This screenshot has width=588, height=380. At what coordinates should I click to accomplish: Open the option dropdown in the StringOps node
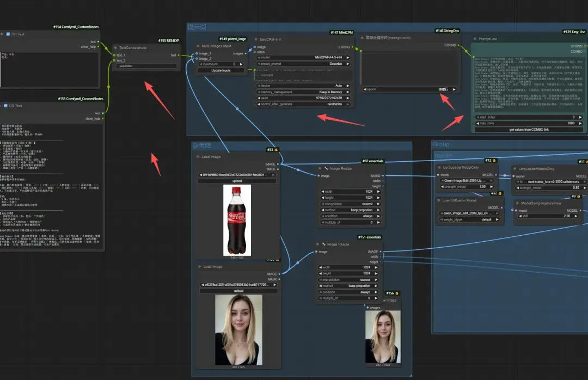[x=409, y=89]
